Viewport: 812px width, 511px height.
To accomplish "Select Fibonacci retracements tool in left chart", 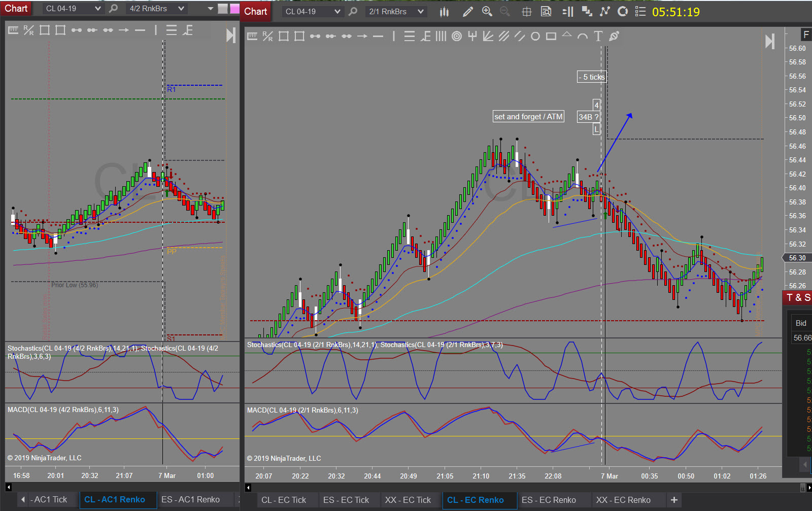I will pos(171,30).
